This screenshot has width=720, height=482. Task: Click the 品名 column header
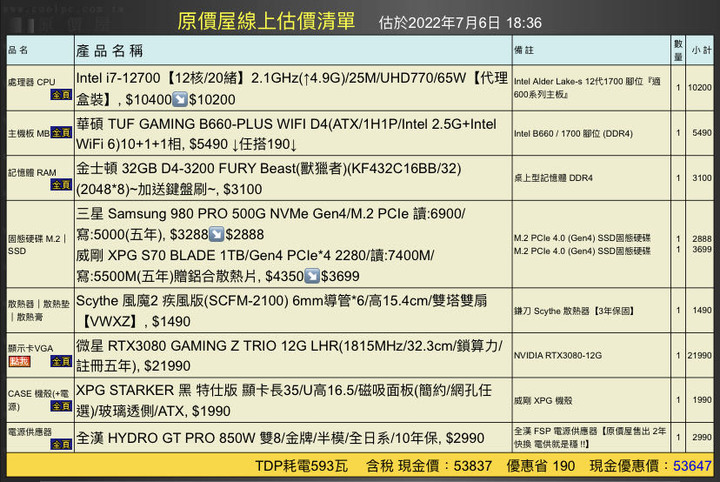[x=18, y=50]
